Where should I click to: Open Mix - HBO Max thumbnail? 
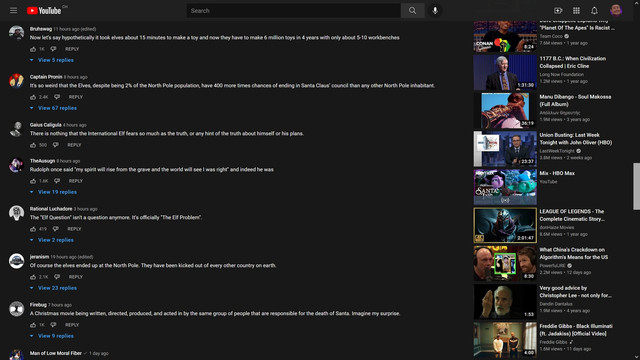[x=505, y=187]
